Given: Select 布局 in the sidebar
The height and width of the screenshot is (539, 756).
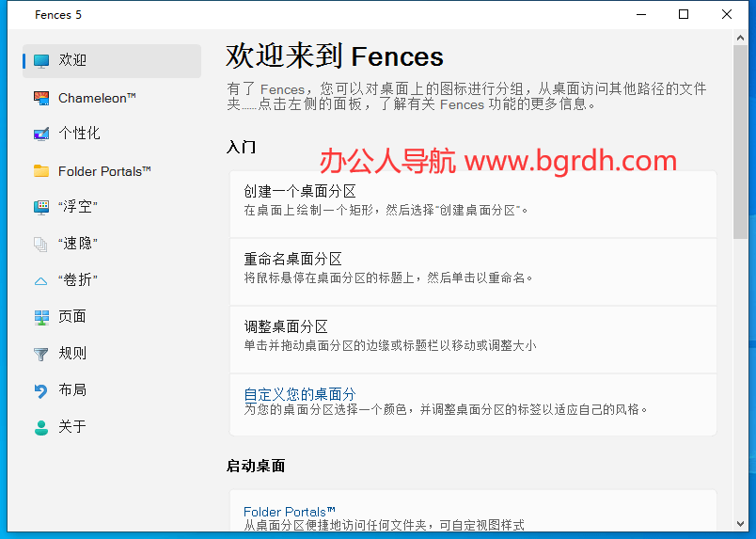Looking at the screenshot, I should click(112, 390).
